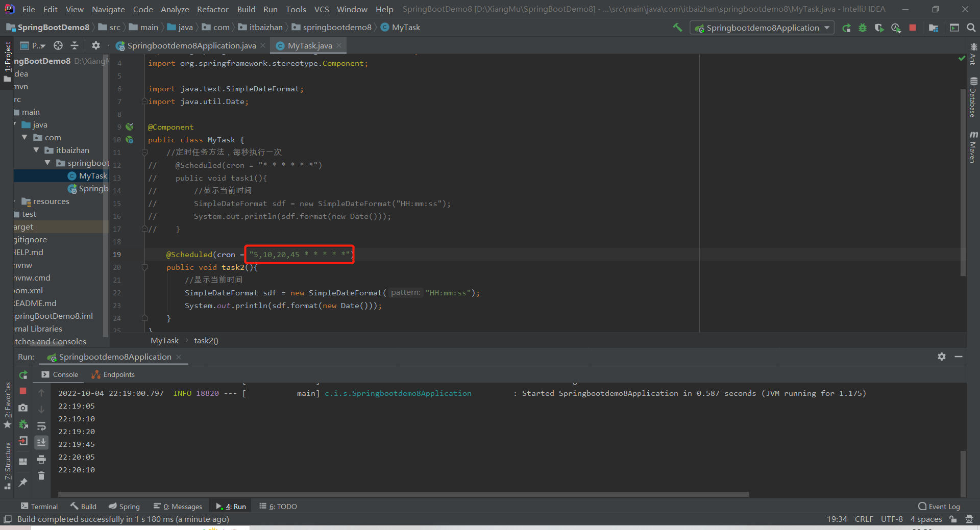Toggle the read-only lock icon in the status bar
Screen dimensions: 980x530
(953, 519)
